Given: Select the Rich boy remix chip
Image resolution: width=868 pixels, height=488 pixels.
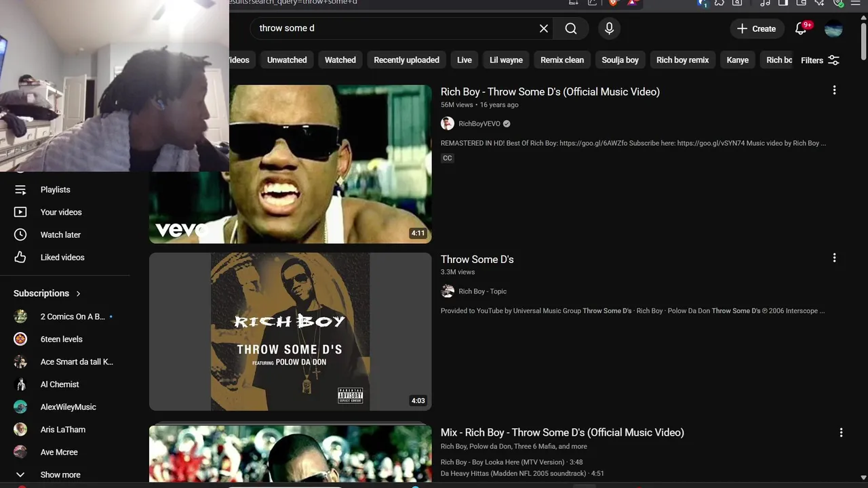Looking at the screenshot, I should click(683, 60).
